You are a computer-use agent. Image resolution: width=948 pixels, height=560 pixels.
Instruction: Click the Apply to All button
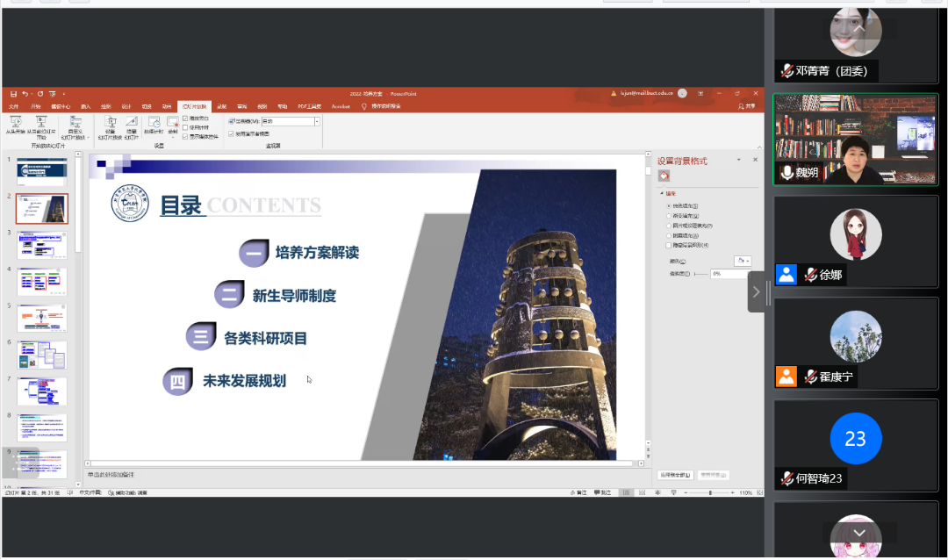675,475
